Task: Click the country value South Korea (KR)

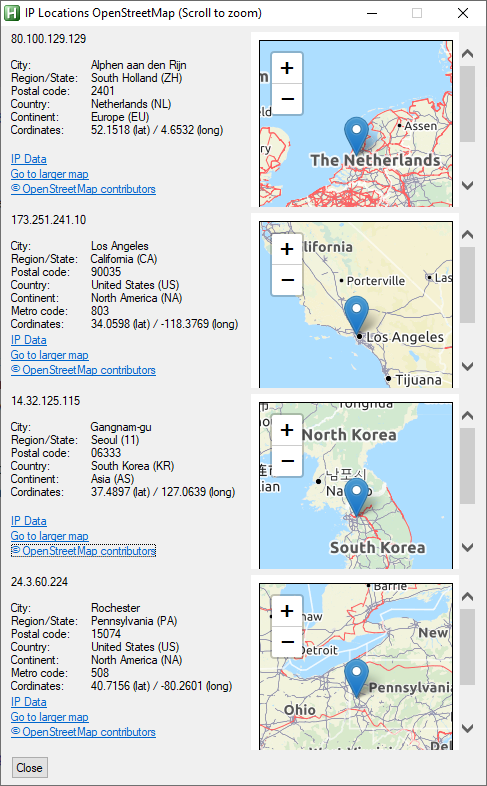Action: 133,466
